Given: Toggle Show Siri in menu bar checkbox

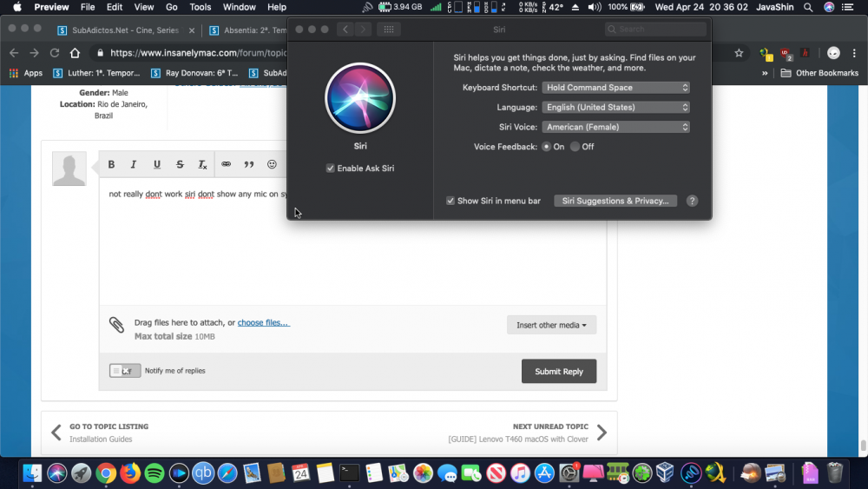Looking at the screenshot, I should 450,201.
